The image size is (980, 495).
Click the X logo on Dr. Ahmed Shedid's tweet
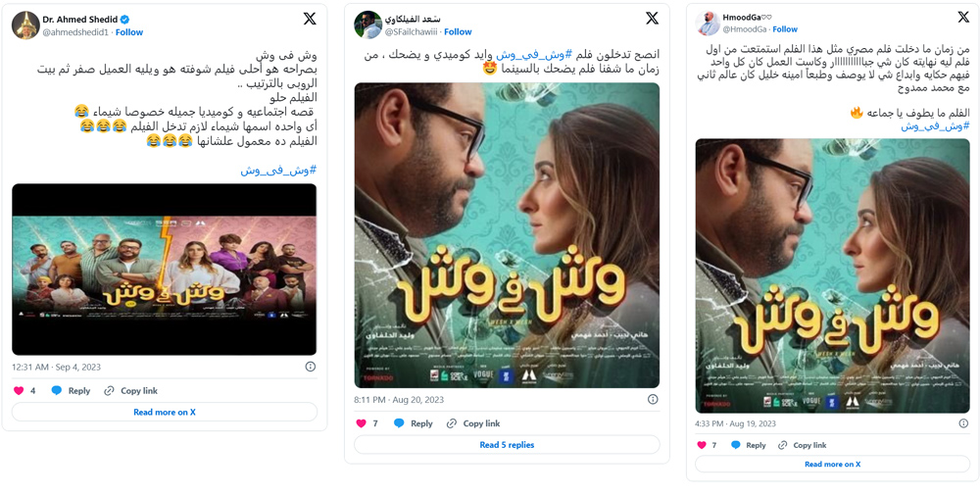click(x=310, y=20)
